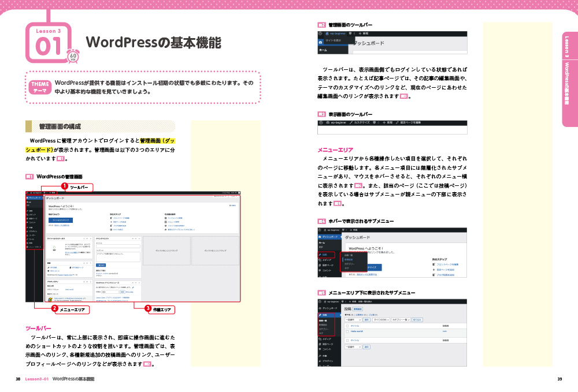The image size is (578, 392).
Task: Click theme change link under button in figure 4
Action: click(366, 275)
